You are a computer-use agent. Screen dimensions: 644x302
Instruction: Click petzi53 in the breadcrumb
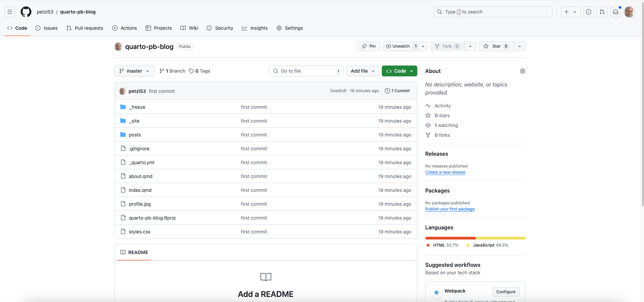tap(45, 12)
